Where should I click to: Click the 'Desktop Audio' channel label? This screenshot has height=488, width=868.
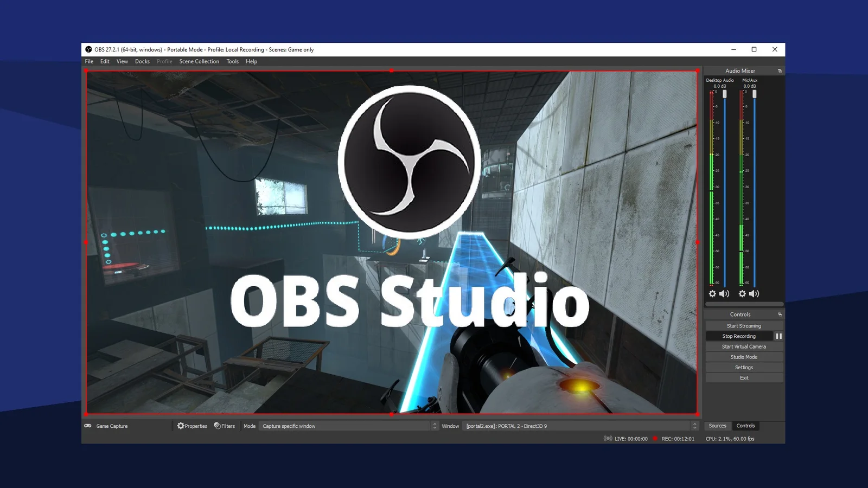tap(720, 80)
